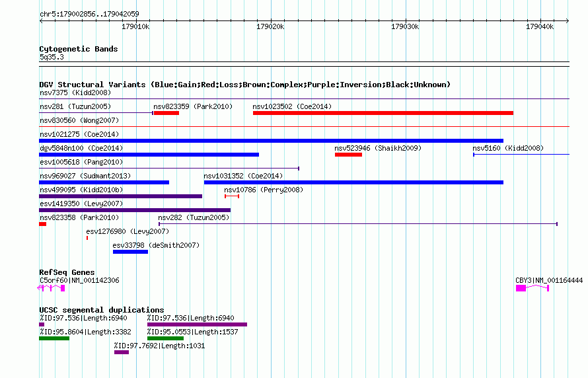Viewport: 588px width, 378px height.
Task: Click the nsv1023502 (Coe2014) red loss bar
Action: pos(383,113)
